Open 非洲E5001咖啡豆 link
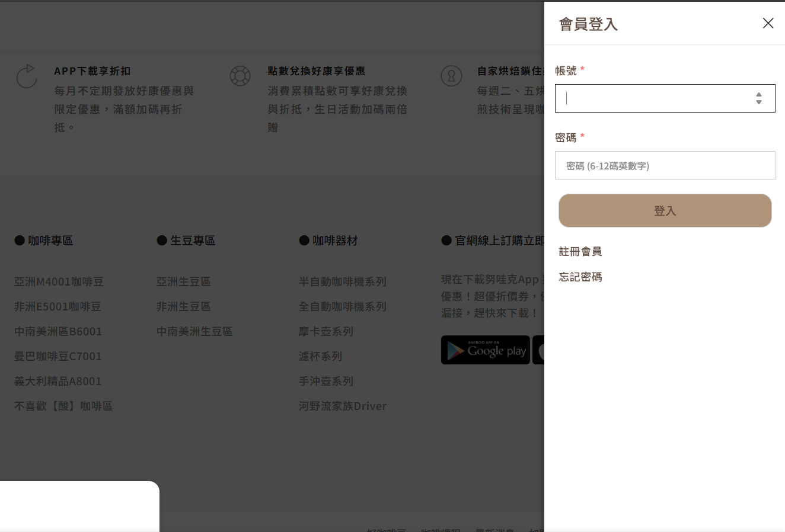The height and width of the screenshot is (532, 785). point(58,306)
